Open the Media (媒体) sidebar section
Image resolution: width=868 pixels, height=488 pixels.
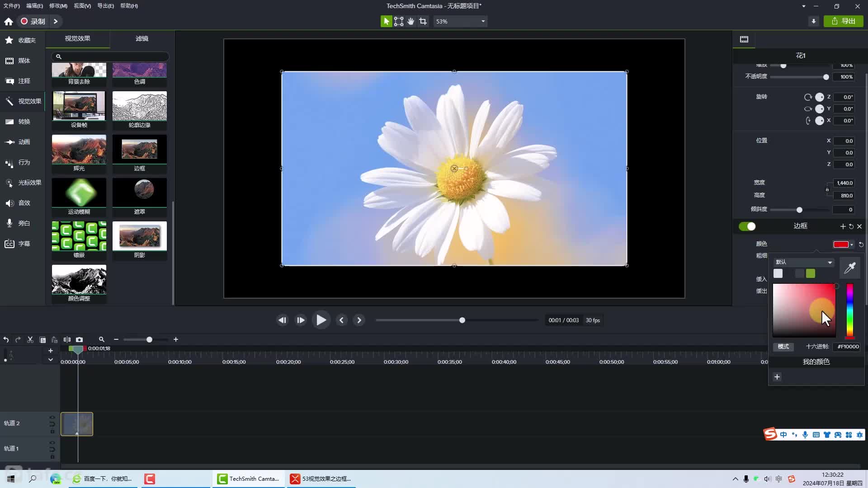22,61
